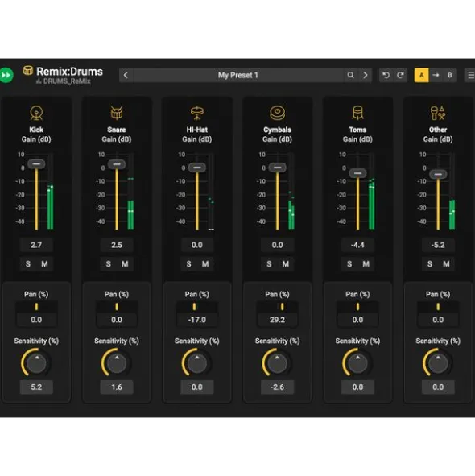The height and width of the screenshot is (476, 475).
Task: Mute the Kick channel
Action: pyautogui.click(x=44, y=264)
